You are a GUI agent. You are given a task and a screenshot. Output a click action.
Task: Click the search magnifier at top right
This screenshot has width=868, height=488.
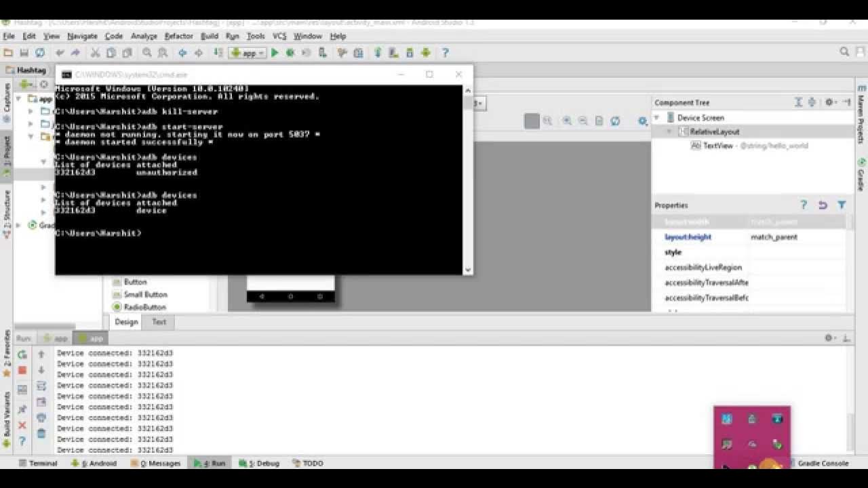point(844,52)
